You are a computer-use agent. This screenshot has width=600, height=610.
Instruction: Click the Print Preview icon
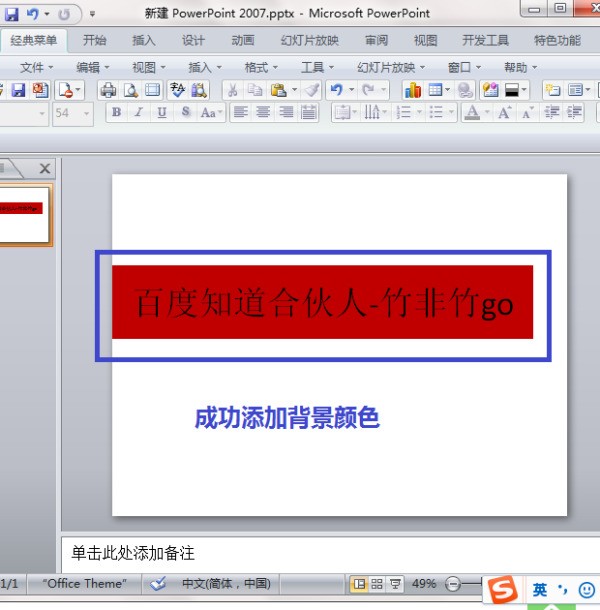[130, 90]
